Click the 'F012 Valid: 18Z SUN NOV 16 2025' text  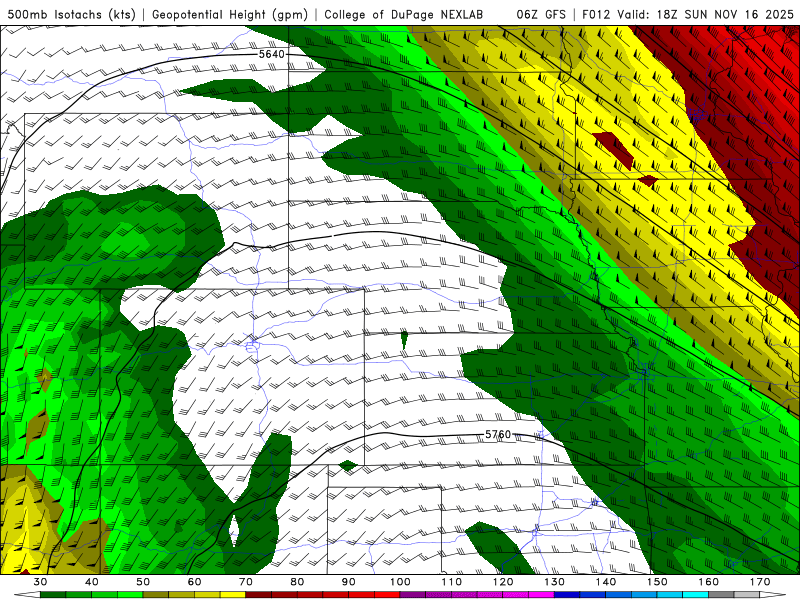688,14
